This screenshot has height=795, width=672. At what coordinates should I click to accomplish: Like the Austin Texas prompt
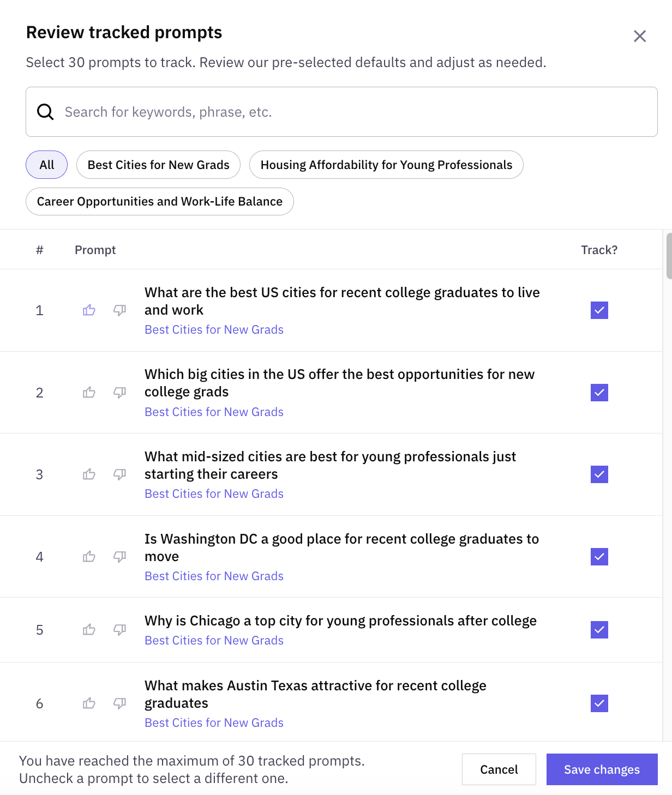click(89, 703)
